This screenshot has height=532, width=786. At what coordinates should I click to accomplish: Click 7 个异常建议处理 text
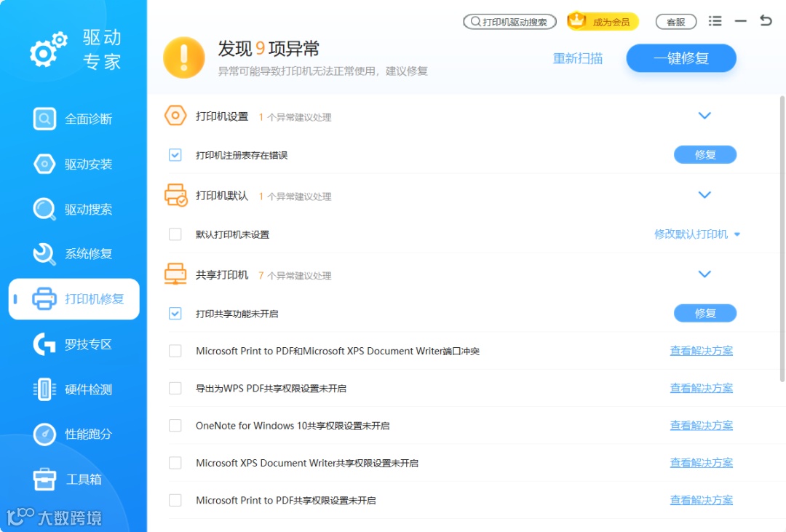pos(295,275)
